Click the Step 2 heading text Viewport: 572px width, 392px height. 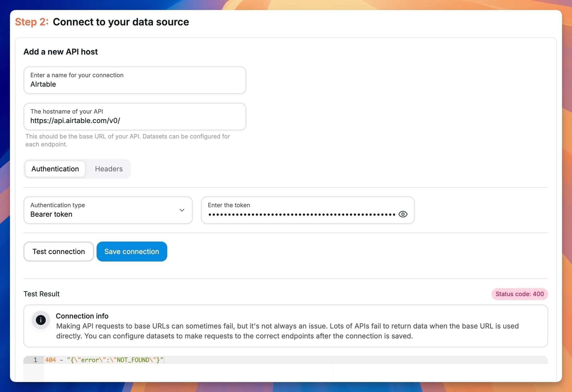[31, 22]
